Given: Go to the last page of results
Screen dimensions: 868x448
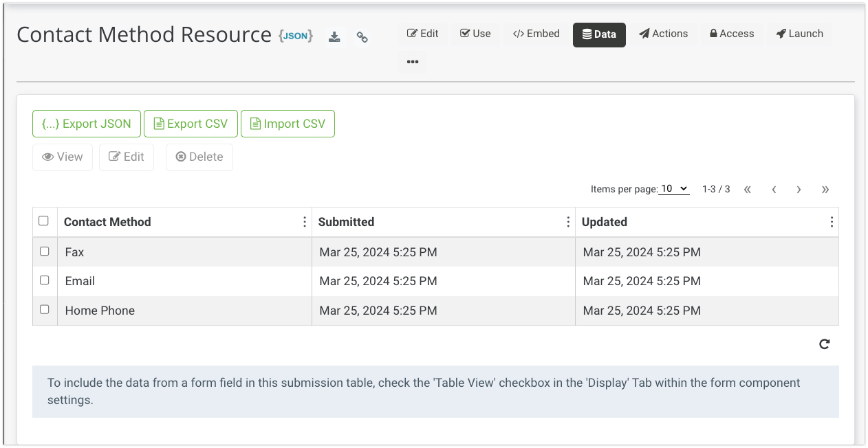Looking at the screenshot, I should point(825,190).
